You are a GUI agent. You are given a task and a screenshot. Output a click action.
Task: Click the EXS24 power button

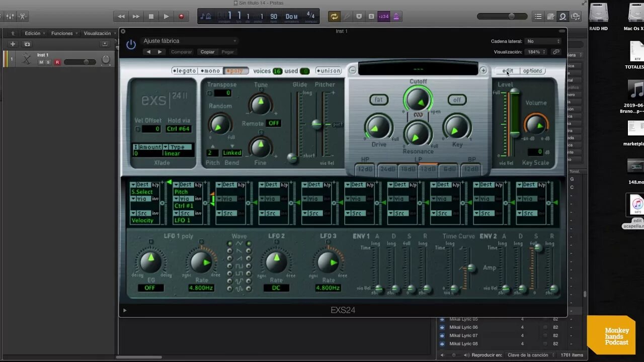pos(130,44)
